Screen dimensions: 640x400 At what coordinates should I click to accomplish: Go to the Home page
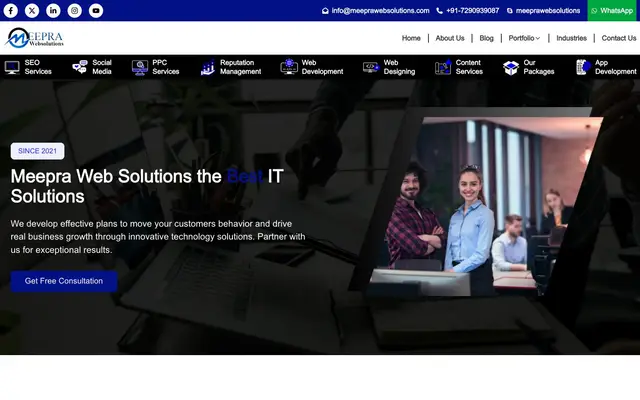pyautogui.click(x=411, y=38)
